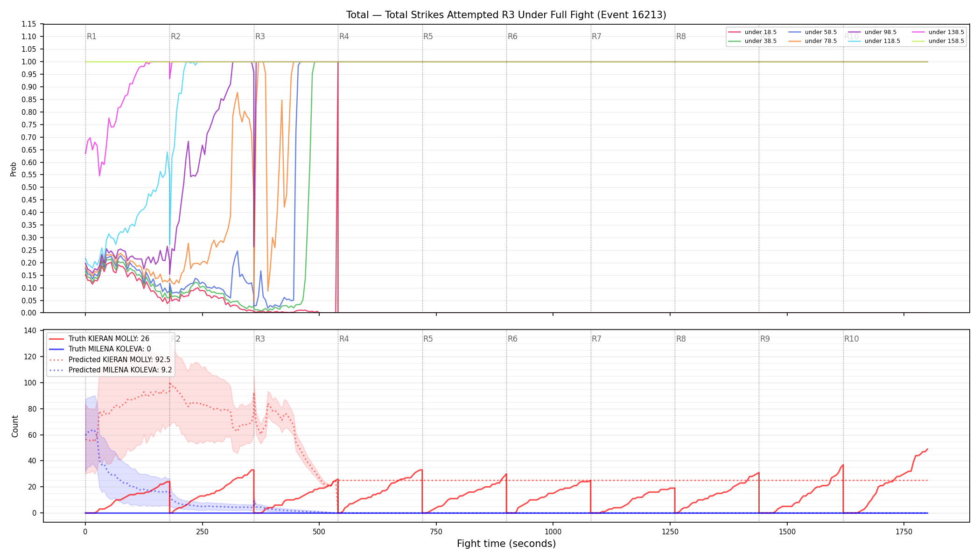Click the 1750 tick on the time axis
Viewport: 980px width, 560px height.
point(904,532)
